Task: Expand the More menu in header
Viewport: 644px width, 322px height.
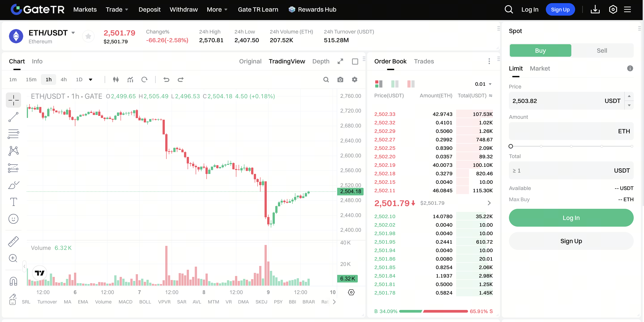Action: 217,9
